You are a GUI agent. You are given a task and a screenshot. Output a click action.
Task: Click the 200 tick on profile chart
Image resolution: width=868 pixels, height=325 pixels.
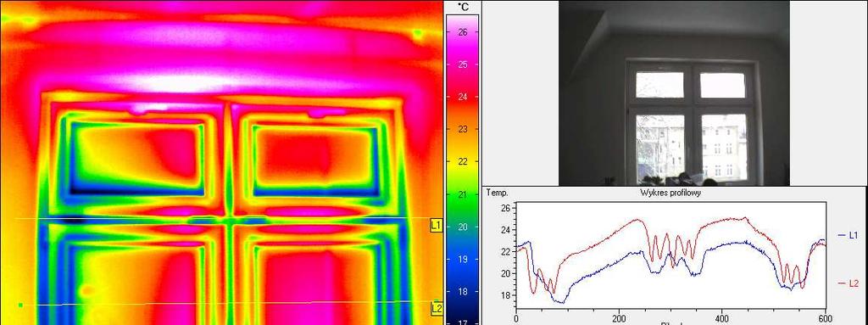tap(619, 318)
